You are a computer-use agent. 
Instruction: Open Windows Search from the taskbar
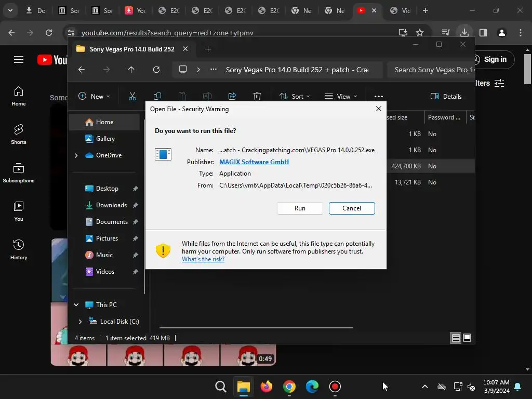point(220,387)
